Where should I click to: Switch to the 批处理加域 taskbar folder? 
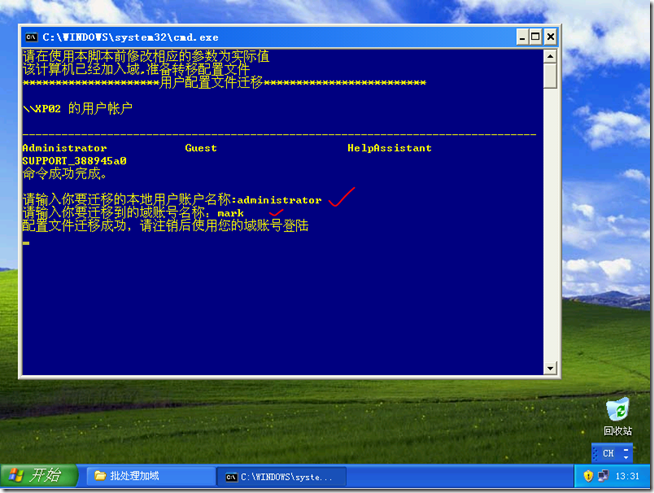pos(151,476)
